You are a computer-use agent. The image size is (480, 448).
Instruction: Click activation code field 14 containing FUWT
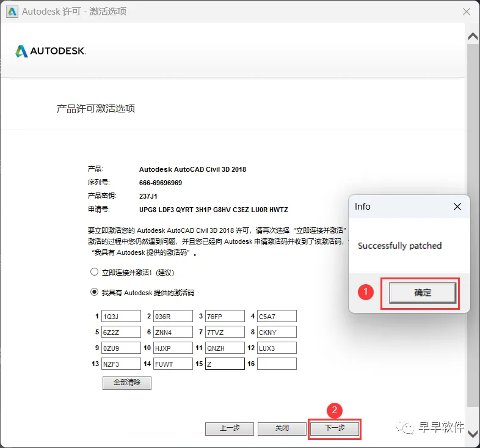(x=173, y=364)
